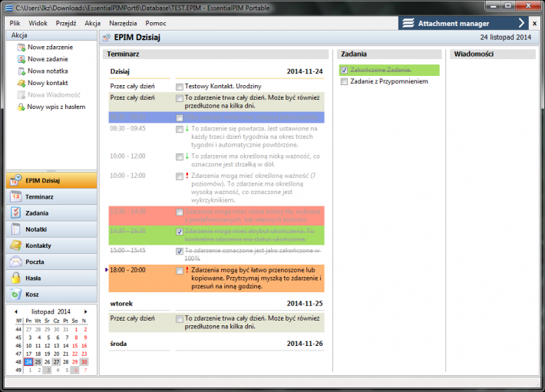Click the Tuesday all-day event text

point(252,322)
